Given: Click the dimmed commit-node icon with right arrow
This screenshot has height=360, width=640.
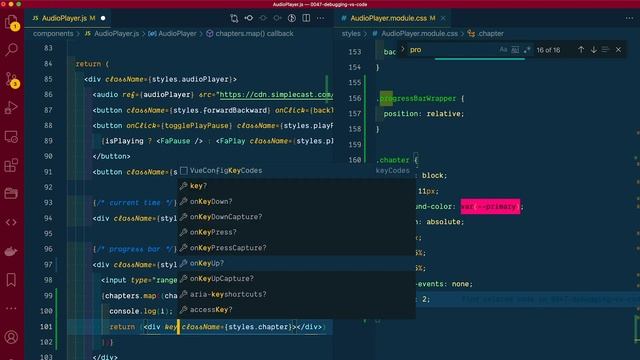Looking at the screenshot, I should 278,18.
